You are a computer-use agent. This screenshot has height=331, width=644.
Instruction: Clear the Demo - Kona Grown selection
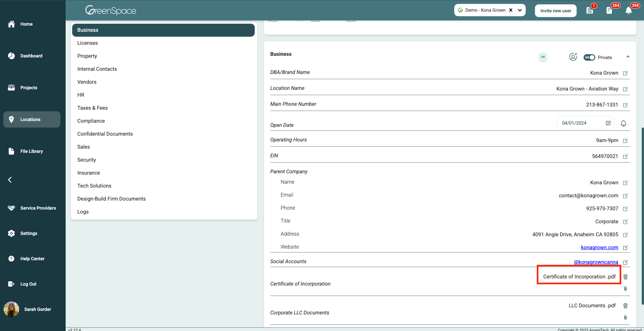[x=511, y=10]
